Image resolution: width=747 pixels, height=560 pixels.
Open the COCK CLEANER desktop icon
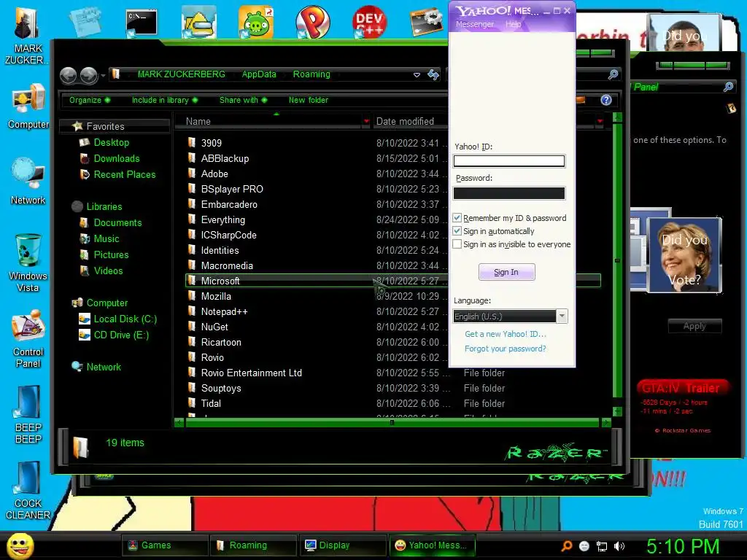point(28,491)
